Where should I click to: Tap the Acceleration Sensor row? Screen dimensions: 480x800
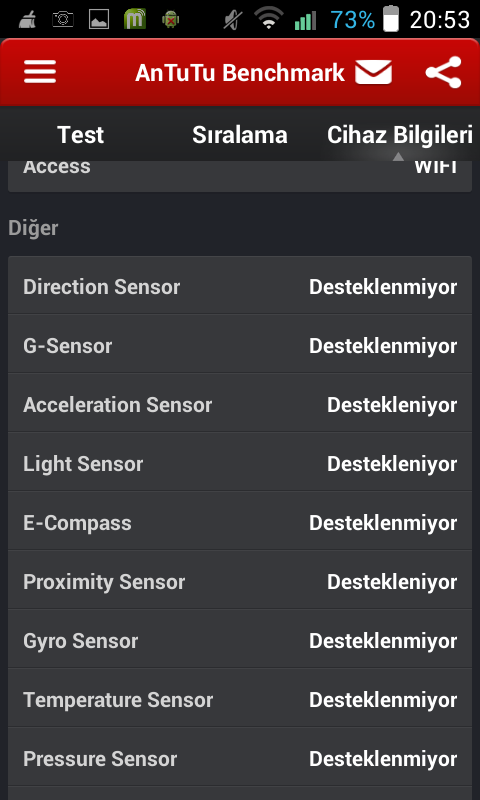240,405
